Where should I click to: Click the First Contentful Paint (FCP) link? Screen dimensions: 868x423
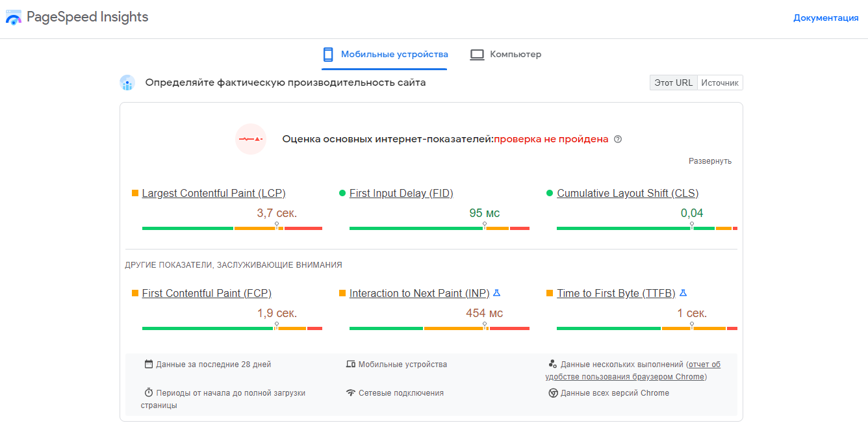[x=207, y=293]
